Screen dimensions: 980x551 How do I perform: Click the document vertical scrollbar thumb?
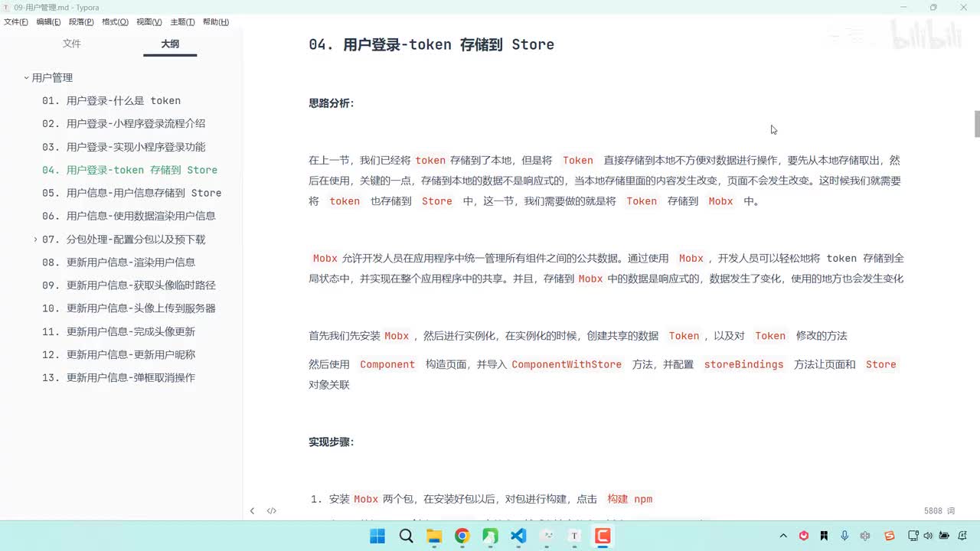click(976, 124)
